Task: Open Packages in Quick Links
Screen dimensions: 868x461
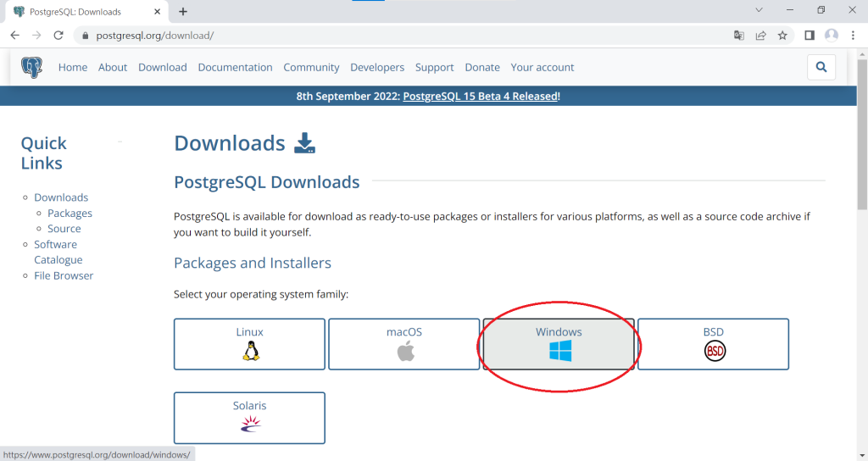Action: tap(70, 213)
